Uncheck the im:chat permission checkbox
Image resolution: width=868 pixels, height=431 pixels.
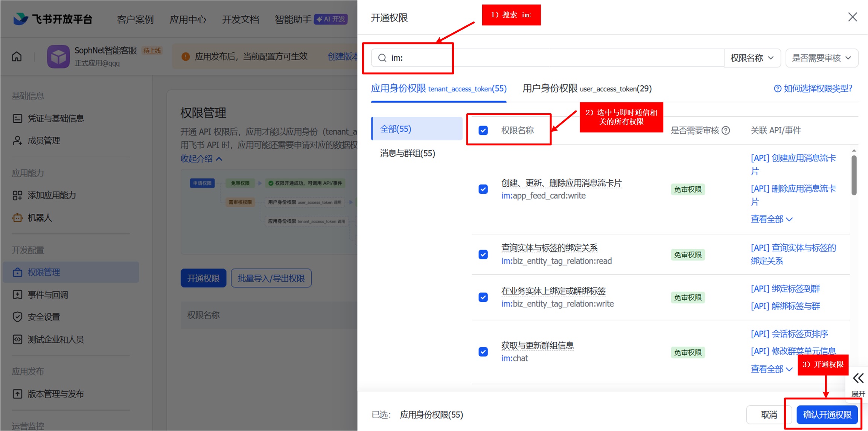click(x=483, y=352)
